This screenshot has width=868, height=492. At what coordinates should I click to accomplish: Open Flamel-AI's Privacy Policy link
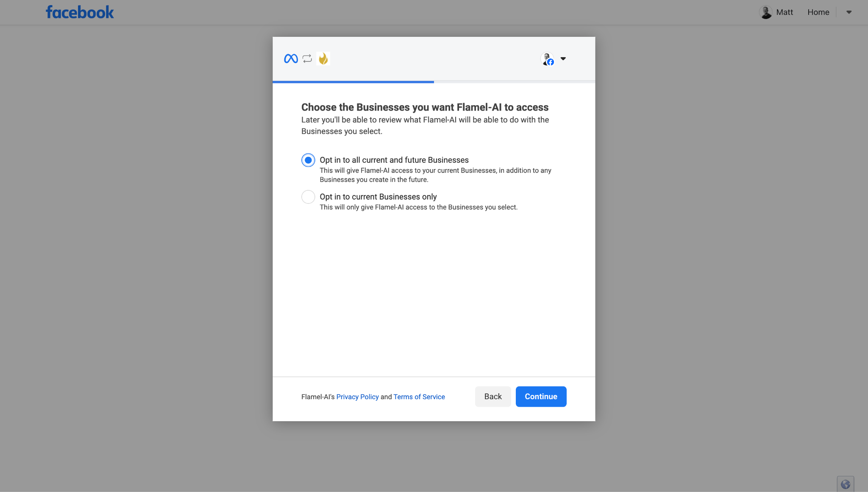[x=357, y=397]
